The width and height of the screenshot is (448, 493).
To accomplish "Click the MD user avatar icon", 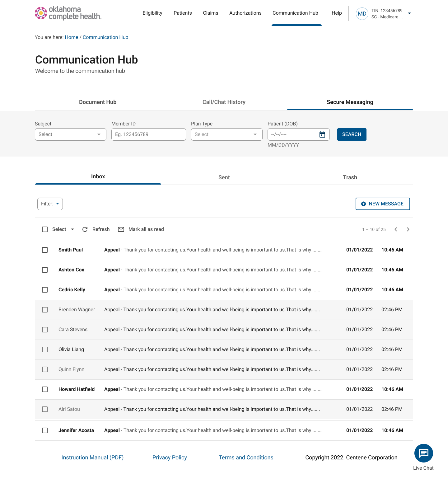I will pos(362,14).
